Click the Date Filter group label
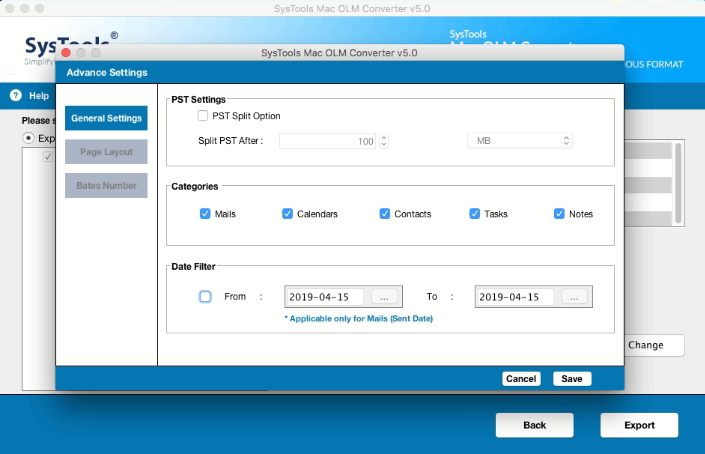Viewport: 705px width, 454px height. coord(193,267)
